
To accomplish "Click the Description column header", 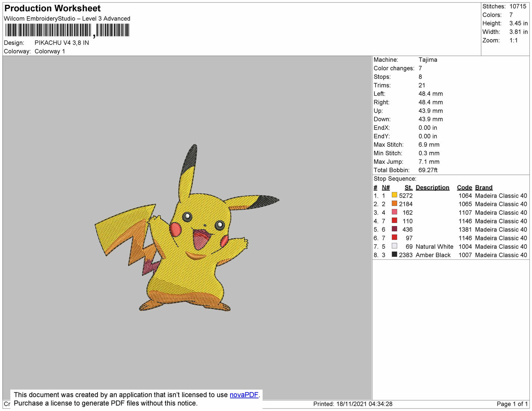I will (432, 187).
